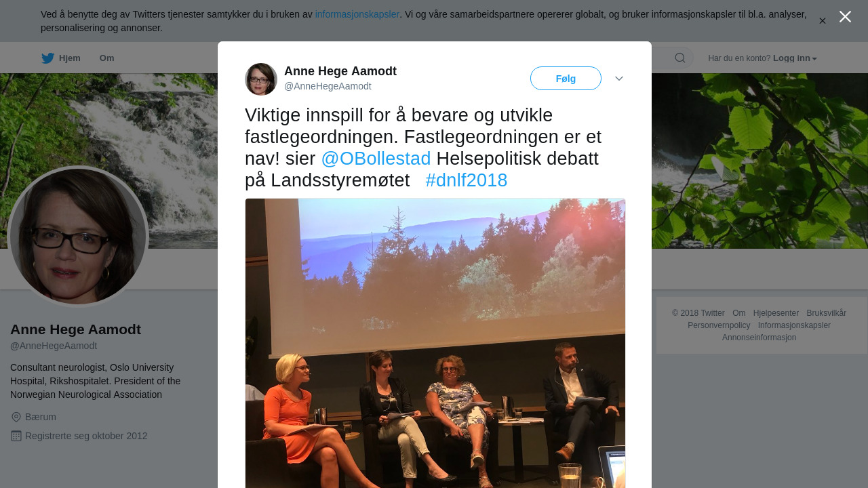Expand the tweet options chevron
Viewport: 868px width, 488px height.
coord(619,79)
